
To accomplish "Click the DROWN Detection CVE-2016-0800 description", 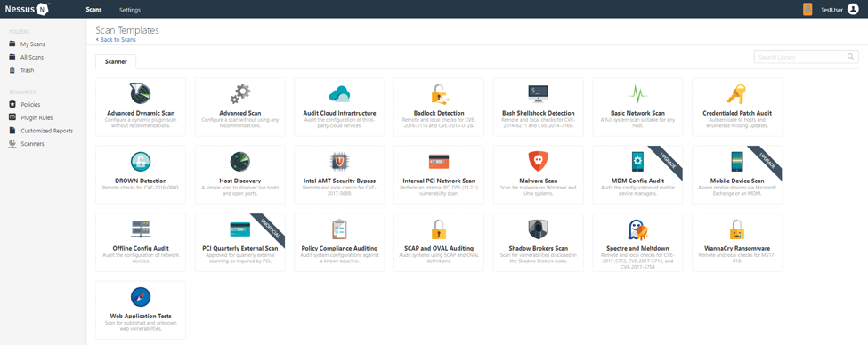I will 141,188.
